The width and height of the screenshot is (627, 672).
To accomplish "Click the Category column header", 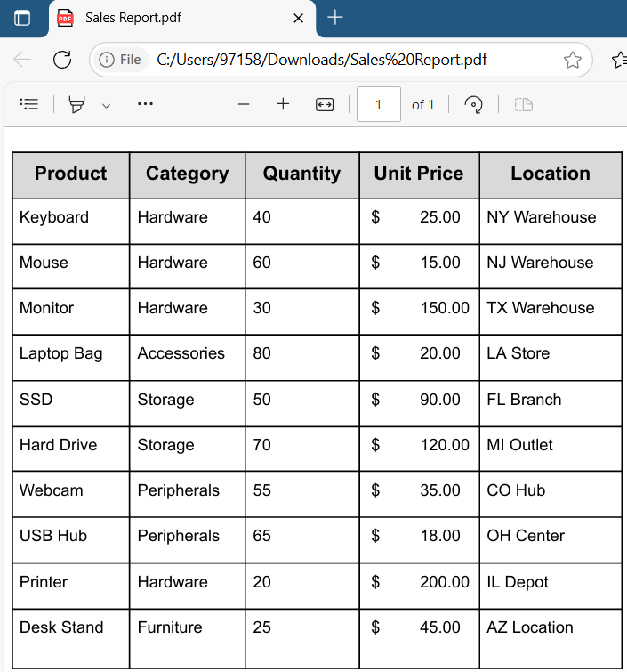I will [187, 174].
